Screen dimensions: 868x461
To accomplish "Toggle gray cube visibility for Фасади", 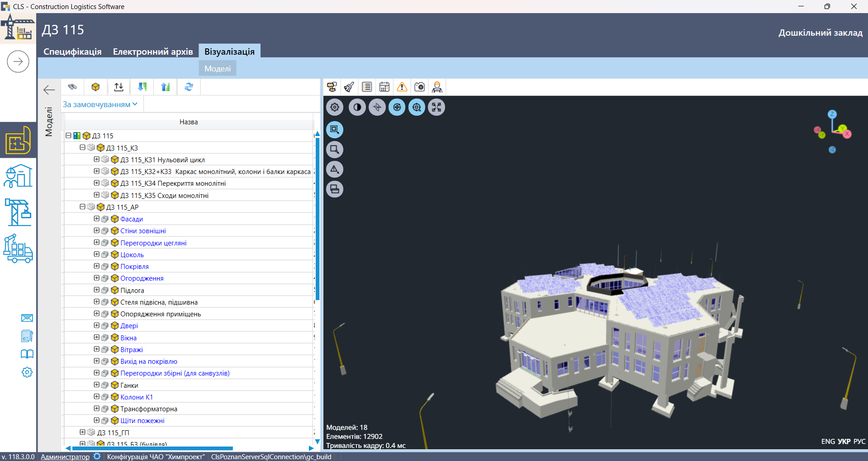I will [x=105, y=219].
